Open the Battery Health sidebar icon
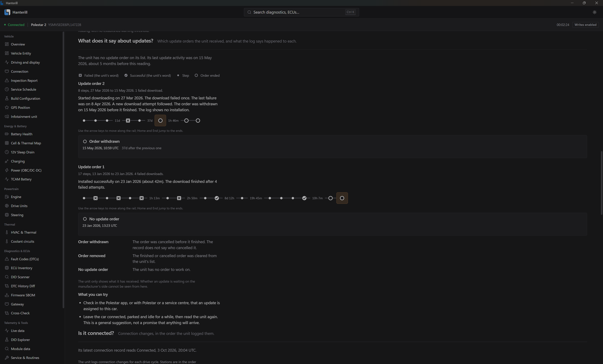The width and height of the screenshot is (603, 364). point(7,134)
